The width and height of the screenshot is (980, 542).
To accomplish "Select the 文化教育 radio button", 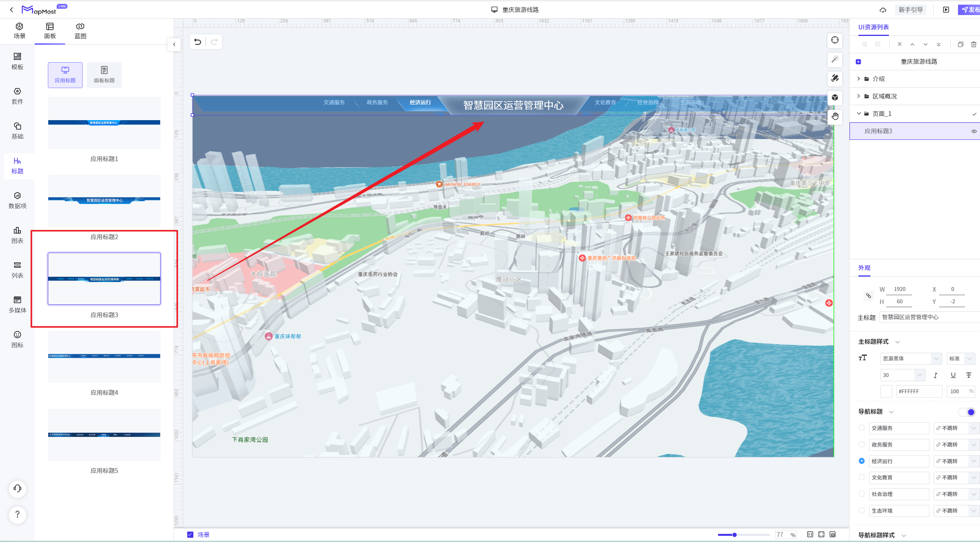I will point(862,477).
